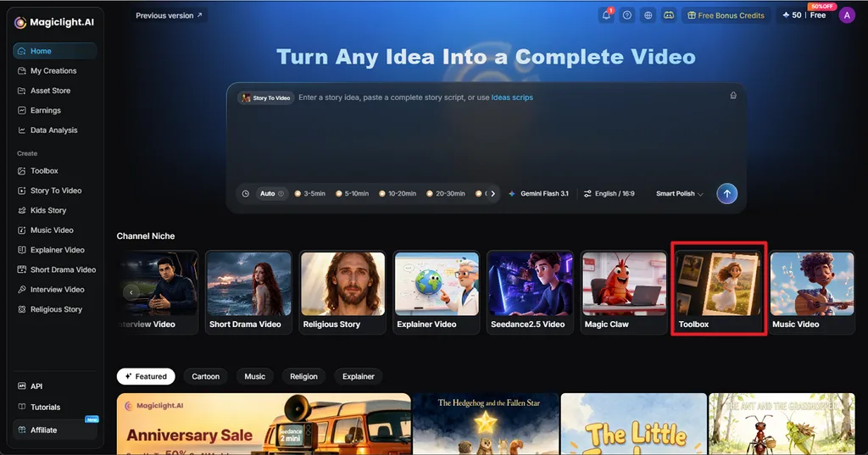The height and width of the screenshot is (455, 868).
Task: Open the Anniversary Sale banner
Action: coord(264,424)
